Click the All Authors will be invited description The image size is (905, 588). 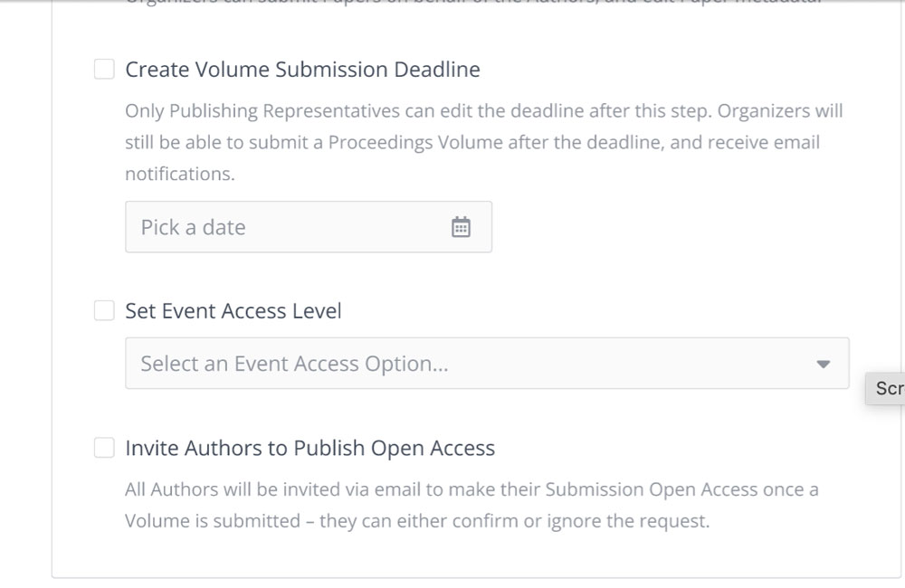472,505
